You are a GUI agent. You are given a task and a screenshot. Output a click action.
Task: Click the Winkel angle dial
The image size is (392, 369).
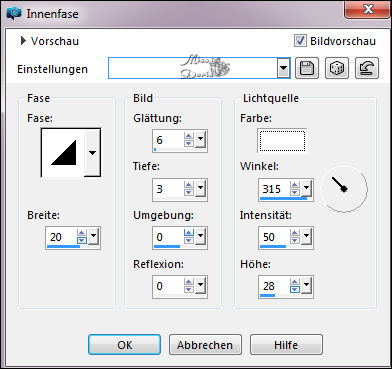pos(344,189)
